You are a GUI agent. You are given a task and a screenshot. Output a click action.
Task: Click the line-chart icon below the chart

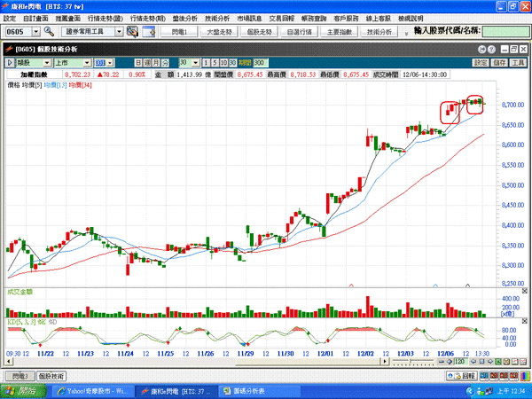point(515,362)
